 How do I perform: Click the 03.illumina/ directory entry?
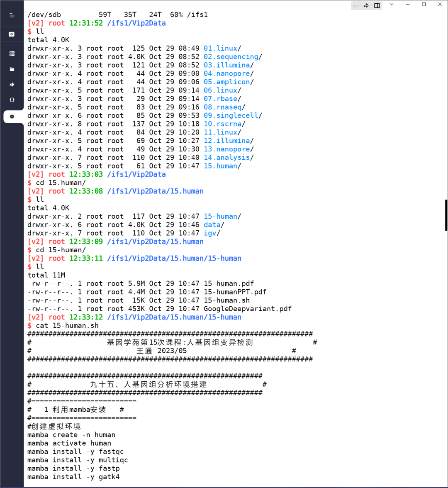pyautogui.click(x=229, y=65)
